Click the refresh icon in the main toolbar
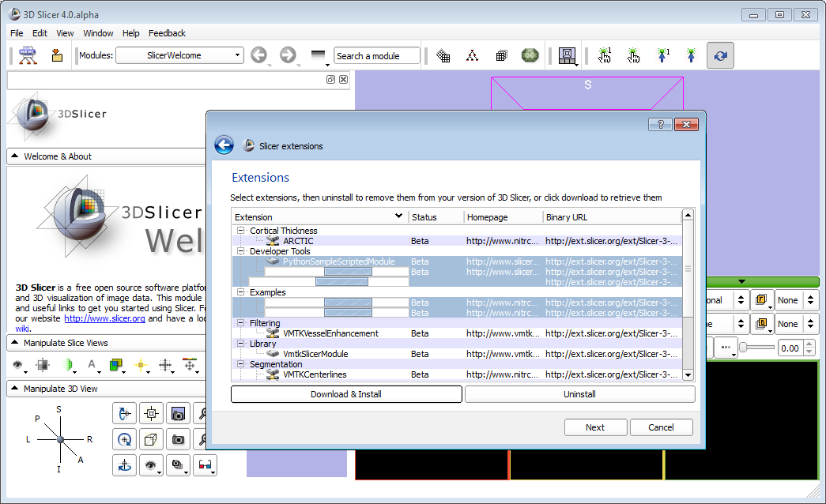This screenshot has width=826, height=504. 720,55
